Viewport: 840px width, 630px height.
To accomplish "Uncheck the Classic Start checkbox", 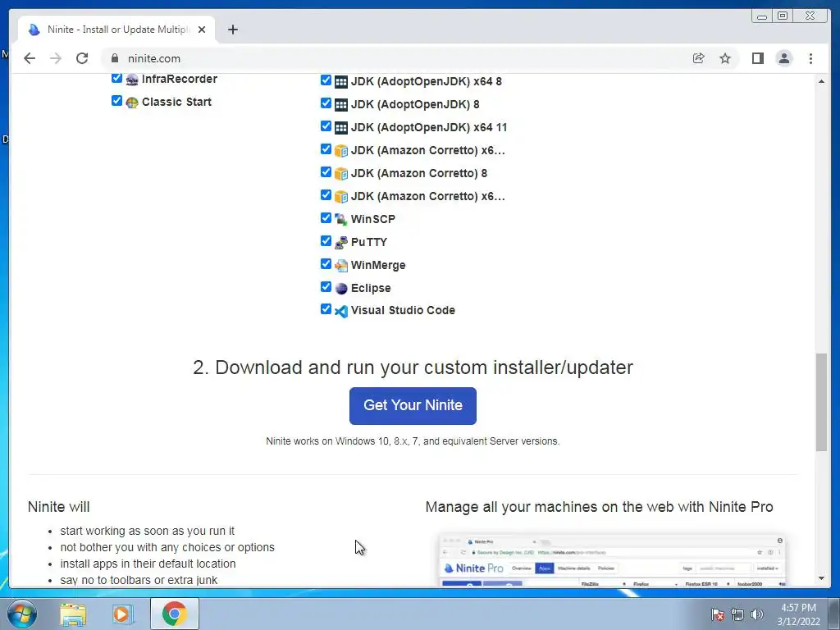I will click(116, 101).
